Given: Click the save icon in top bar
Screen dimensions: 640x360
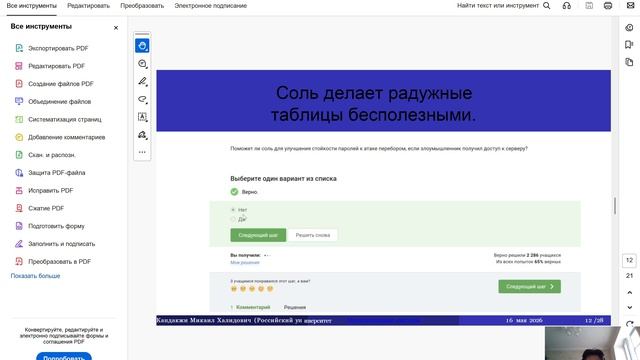Looking at the screenshot, I should [x=589, y=6].
